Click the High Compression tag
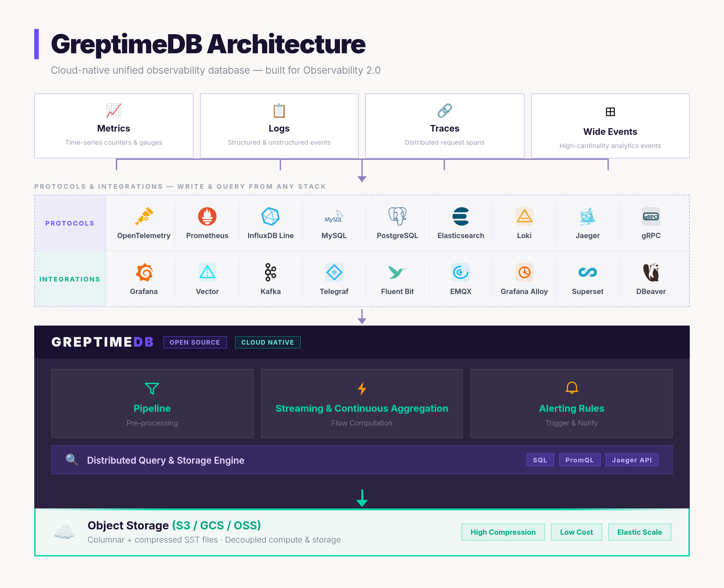724x588 pixels. [503, 532]
